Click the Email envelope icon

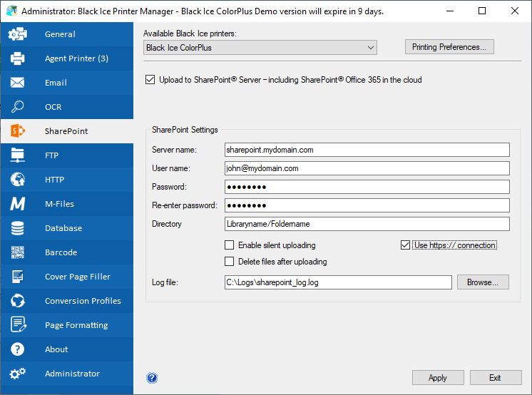[x=17, y=83]
